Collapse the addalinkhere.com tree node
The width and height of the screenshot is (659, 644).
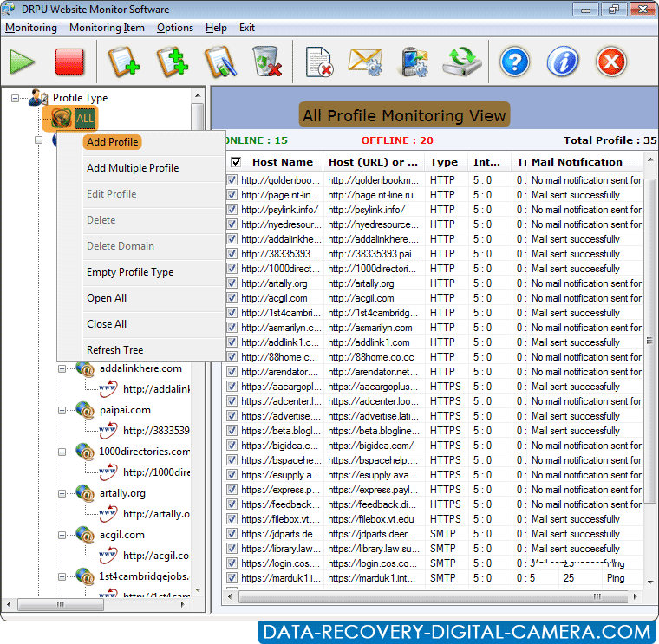62,368
